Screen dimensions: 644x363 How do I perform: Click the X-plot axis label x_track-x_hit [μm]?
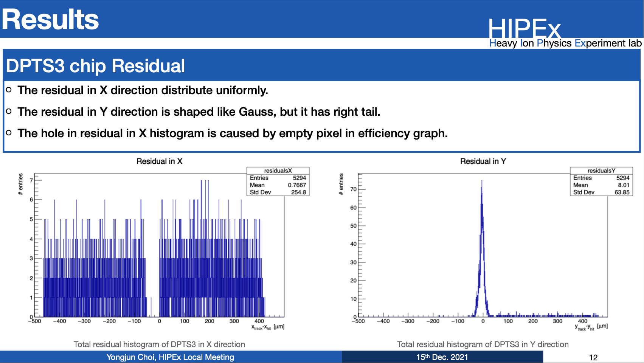tap(268, 327)
